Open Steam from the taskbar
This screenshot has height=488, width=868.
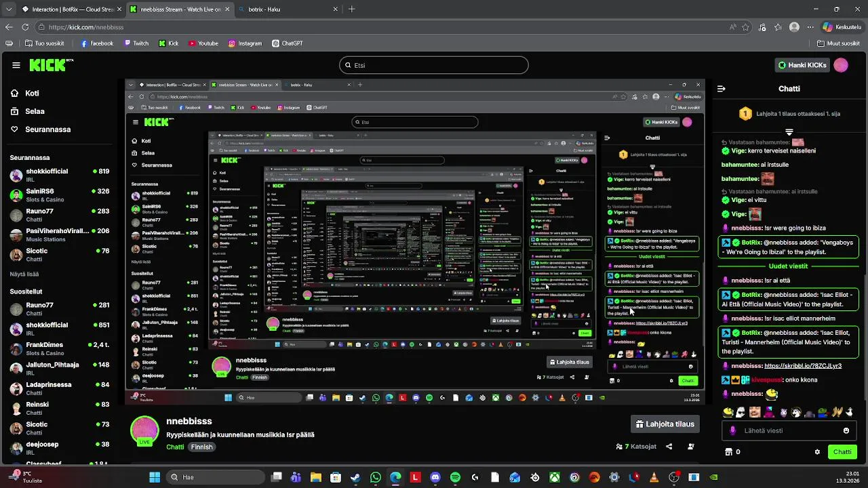[355, 477]
